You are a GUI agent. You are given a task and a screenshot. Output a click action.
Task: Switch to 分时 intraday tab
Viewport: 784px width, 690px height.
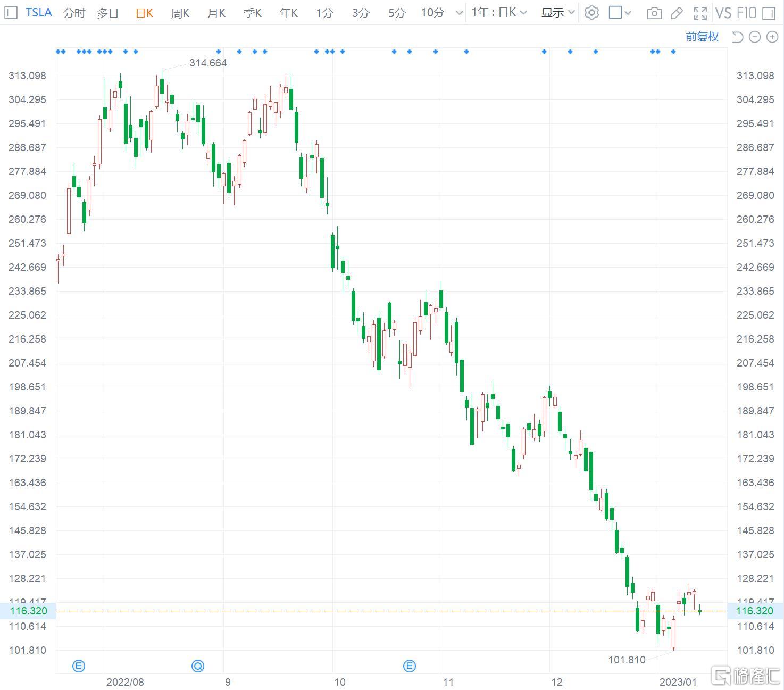pos(74,13)
